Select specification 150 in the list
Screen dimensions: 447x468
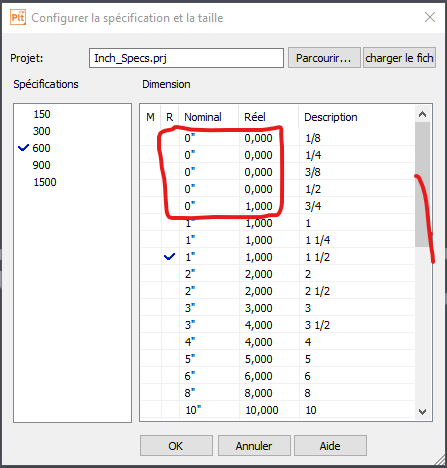tap(42, 114)
